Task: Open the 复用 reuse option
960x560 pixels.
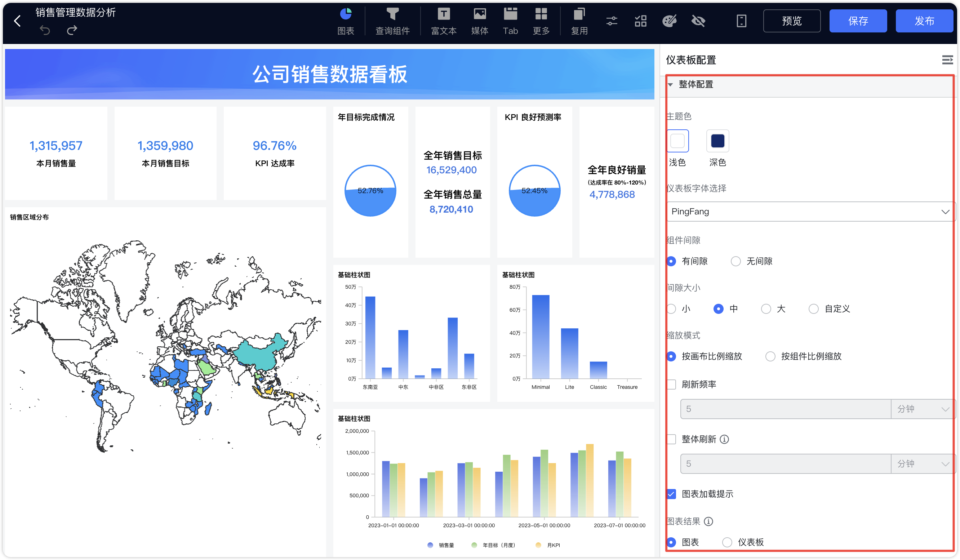Action: [x=579, y=21]
